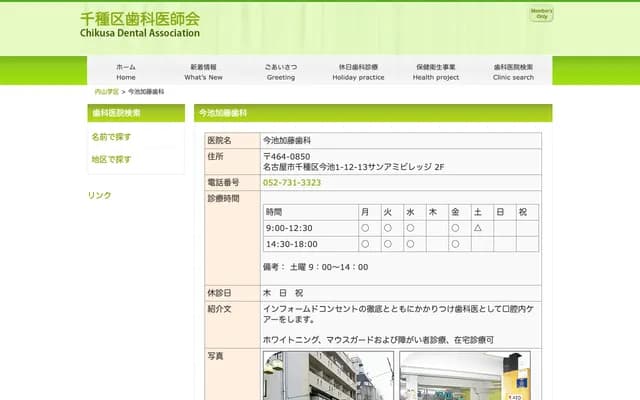Open the building exterior photo thumbnail
Image resolution: width=640 pixels, height=400 pixels.
pos(329,376)
